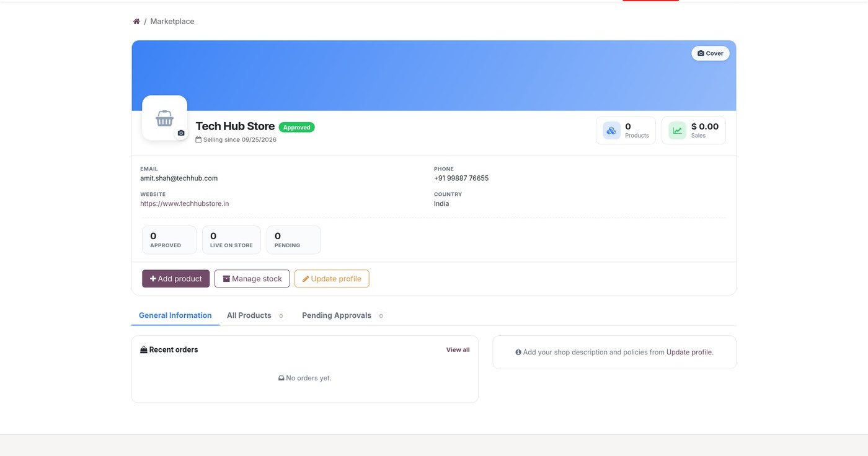Open Manage stock
The image size is (868, 456).
coord(252,279)
